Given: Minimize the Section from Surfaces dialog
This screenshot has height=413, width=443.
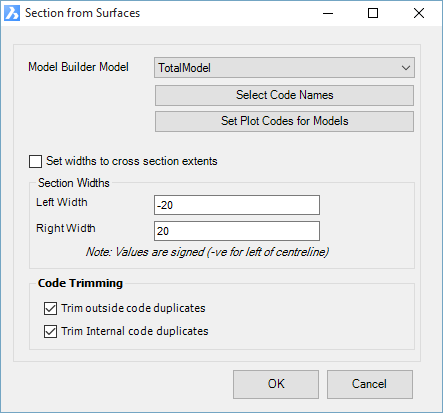Looking at the screenshot, I should click(x=328, y=13).
